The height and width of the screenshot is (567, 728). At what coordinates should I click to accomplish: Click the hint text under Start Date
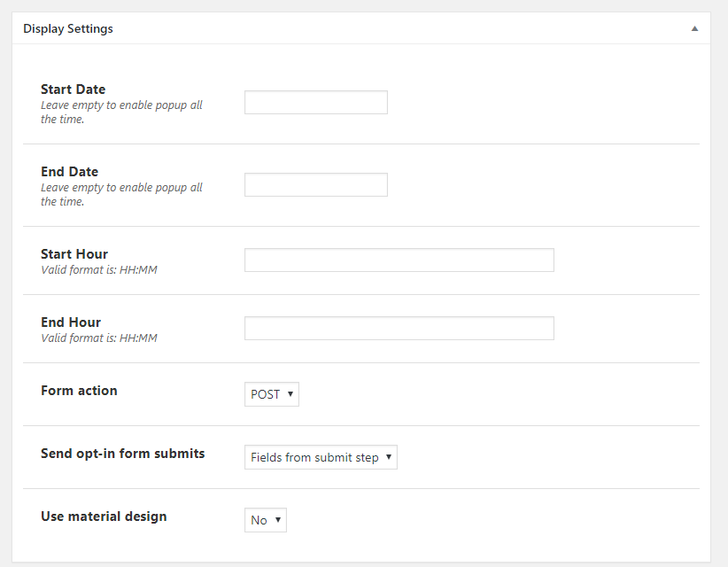[121, 112]
